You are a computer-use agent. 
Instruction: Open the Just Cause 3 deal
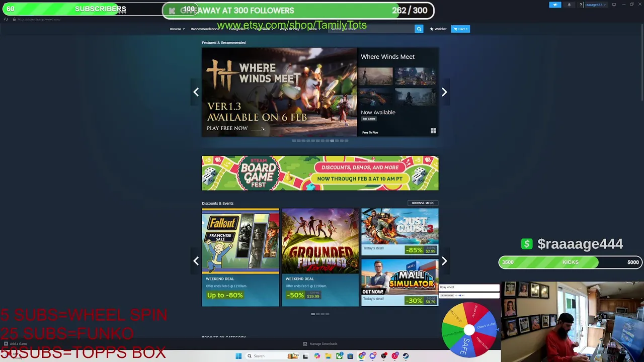click(399, 232)
